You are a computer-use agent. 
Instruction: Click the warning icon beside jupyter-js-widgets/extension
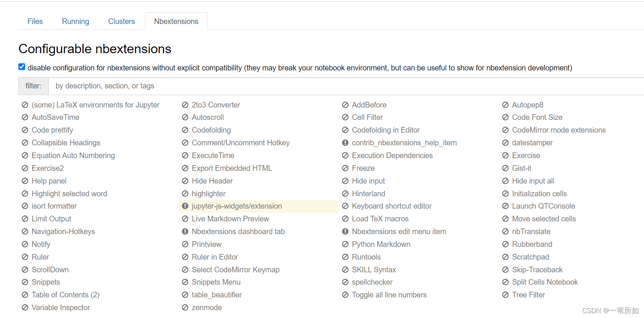185,206
